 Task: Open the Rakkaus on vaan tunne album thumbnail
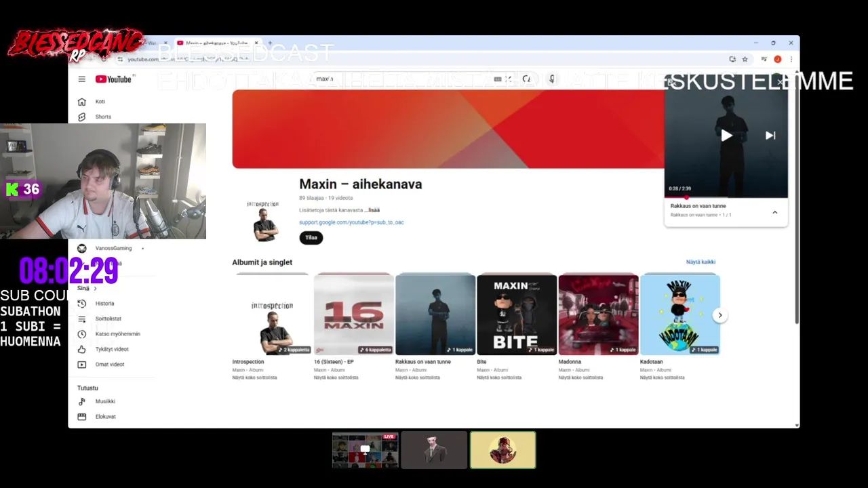(x=435, y=314)
